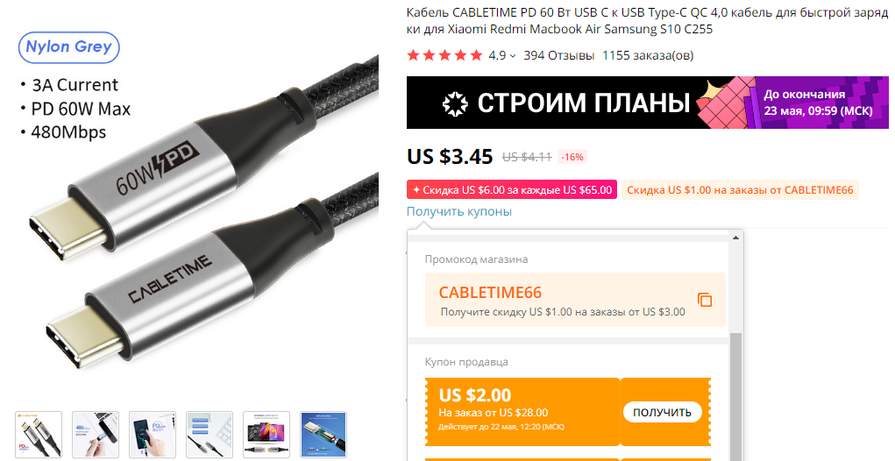Select the fourth product thumbnail

point(209,434)
